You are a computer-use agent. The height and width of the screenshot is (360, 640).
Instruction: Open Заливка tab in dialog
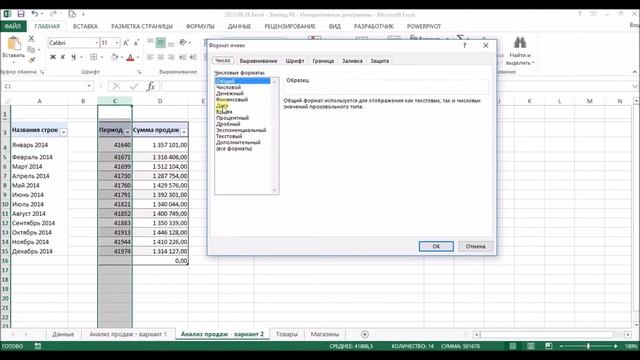click(x=352, y=61)
